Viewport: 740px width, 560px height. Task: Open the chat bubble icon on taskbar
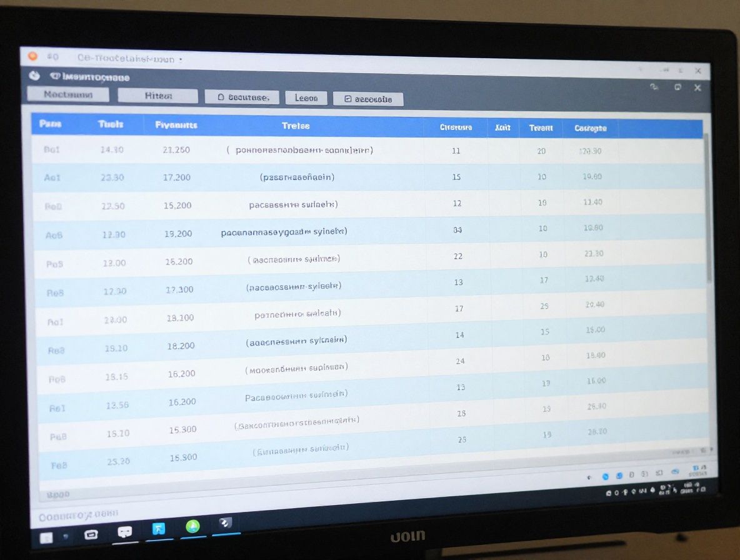(x=125, y=532)
